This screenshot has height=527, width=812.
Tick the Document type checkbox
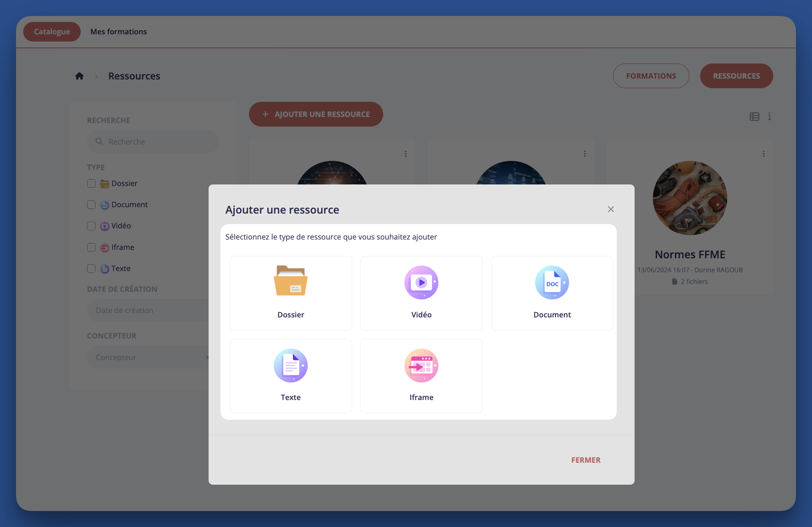point(91,204)
